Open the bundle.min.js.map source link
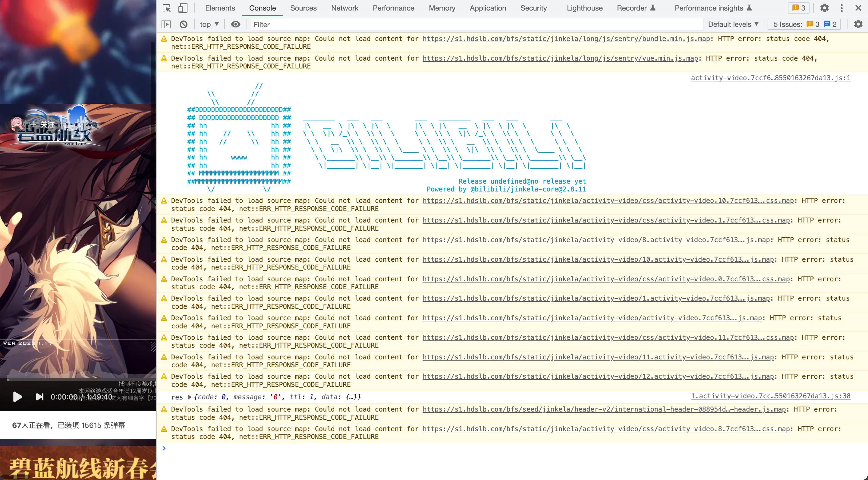The width and height of the screenshot is (868, 480). click(566, 39)
